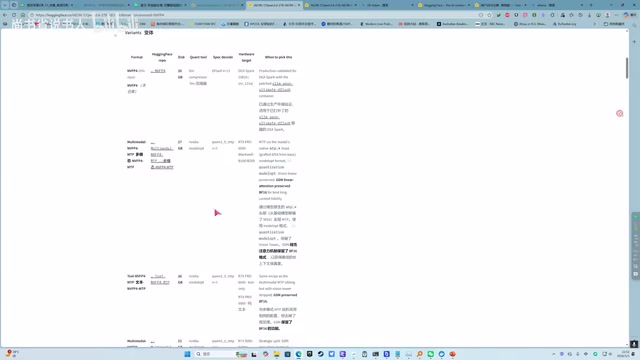The image size is (640, 360).
Task: Open the _Text_NVFP4_MTP repo link
Action: [x=160, y=279]
